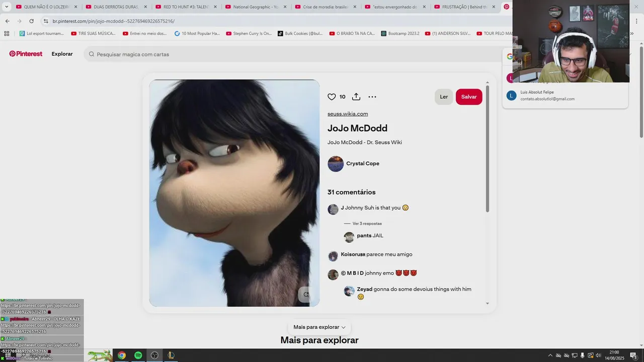
Task: Click the Crystal Cope username
Action: [x=363, y=163]
